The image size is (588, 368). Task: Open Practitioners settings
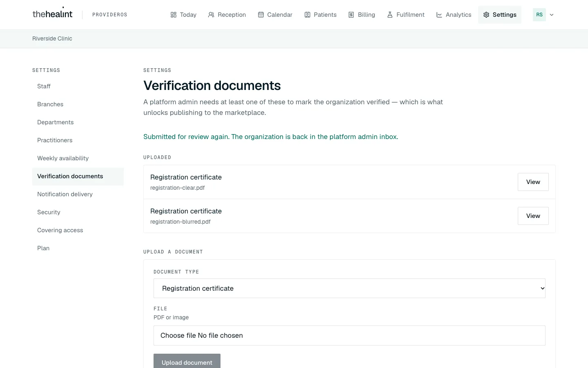(x=78, y=140)
